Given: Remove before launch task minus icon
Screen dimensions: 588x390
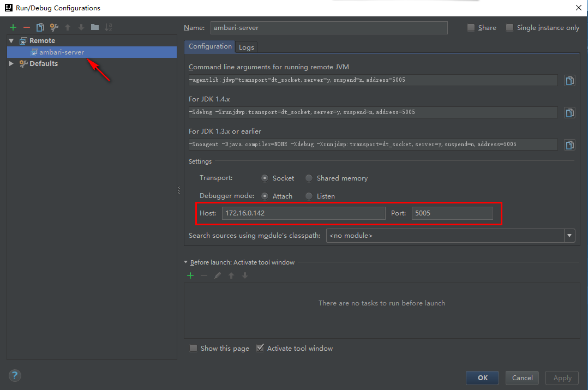Looking at the screenshot, I should tap(204, 275).
